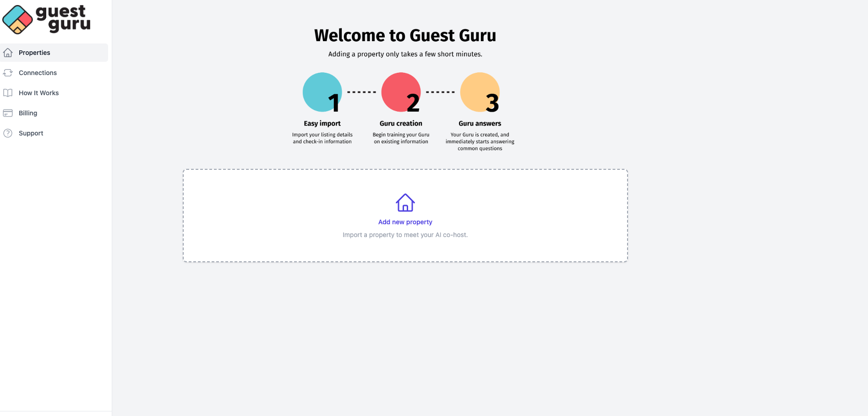
Task: Click the blue step 1 circle
Action: click(322, 92)
